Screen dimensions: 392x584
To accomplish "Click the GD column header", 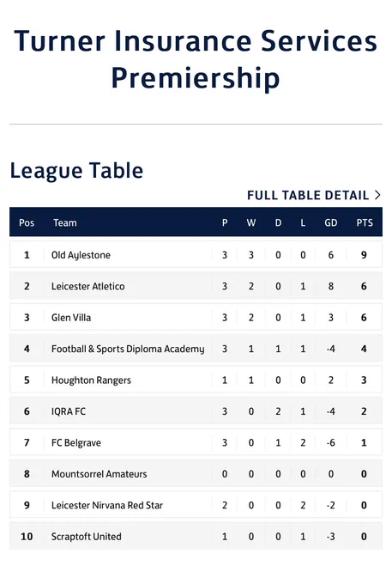I will 330,222.
